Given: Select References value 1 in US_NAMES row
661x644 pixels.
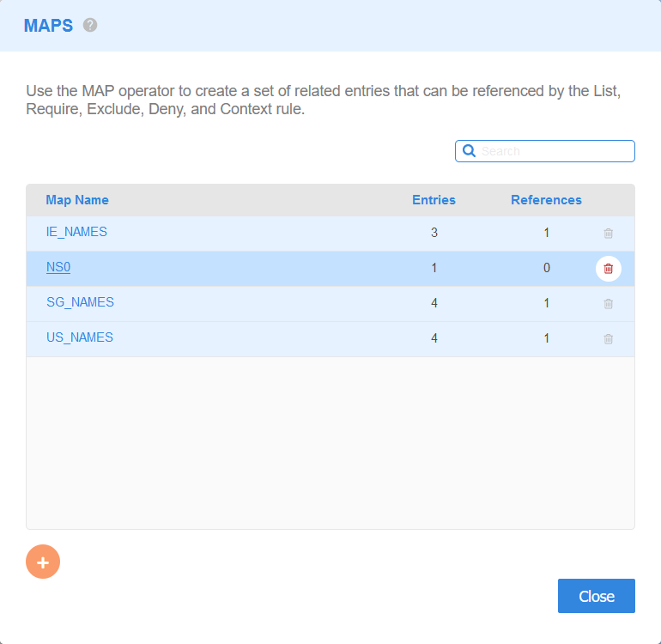Looking at the screenshot, I should click(x=547, y=338).
